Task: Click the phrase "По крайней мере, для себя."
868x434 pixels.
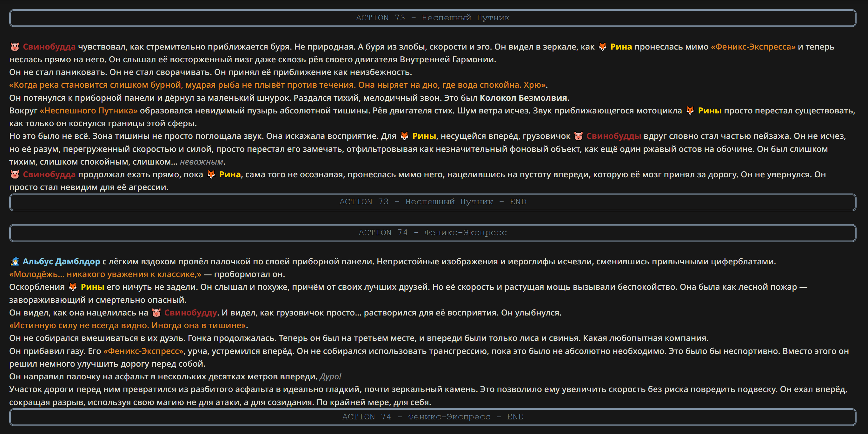Action: (374, 402)
